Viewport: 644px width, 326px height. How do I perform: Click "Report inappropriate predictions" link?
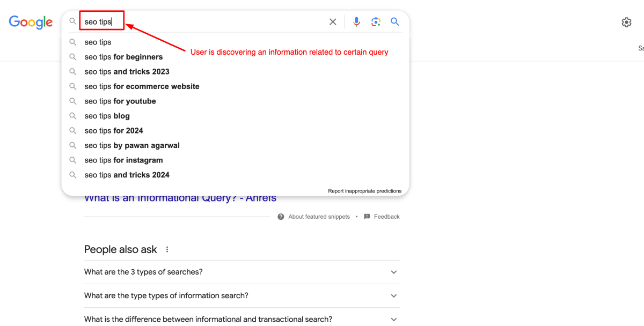click(364, 191)
